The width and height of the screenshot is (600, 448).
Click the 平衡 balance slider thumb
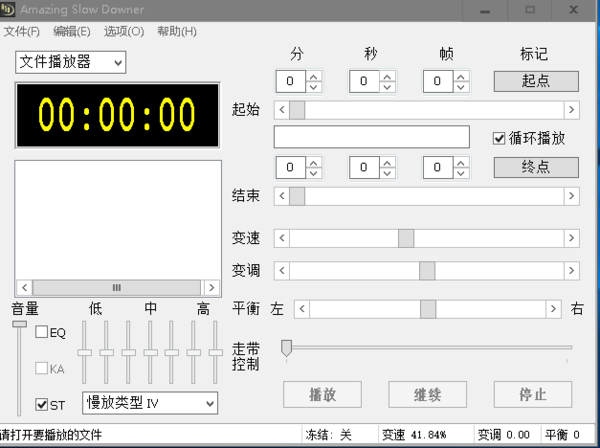[428, 309]
